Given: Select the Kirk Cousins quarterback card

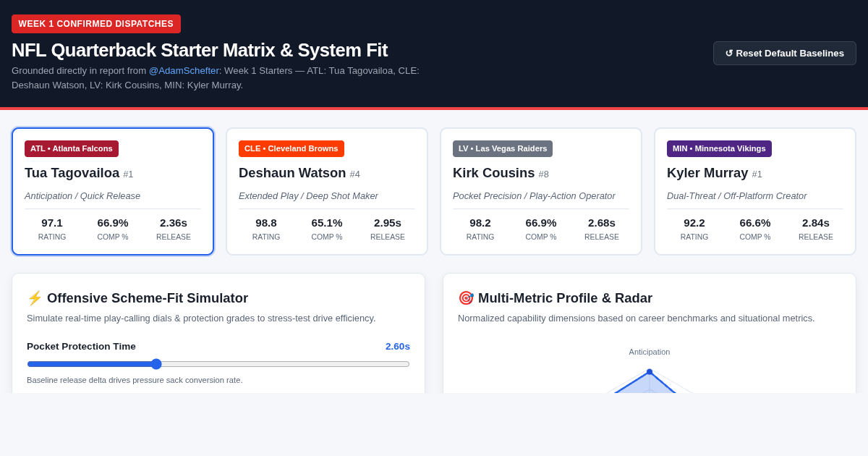Looking at the screenshot, I should coord(541,192).
